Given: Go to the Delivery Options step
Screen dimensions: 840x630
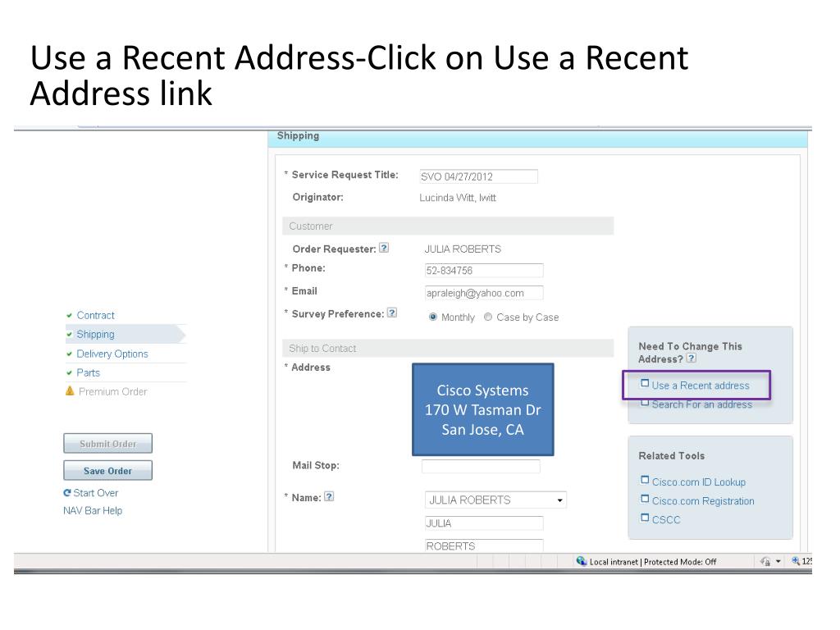Looking at the screenshot, I should click(112, 354).
